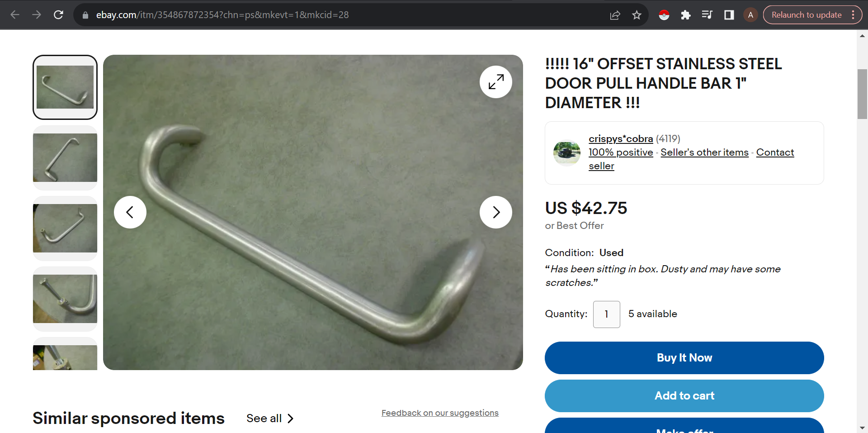Reload the current page

coord(58,15)
